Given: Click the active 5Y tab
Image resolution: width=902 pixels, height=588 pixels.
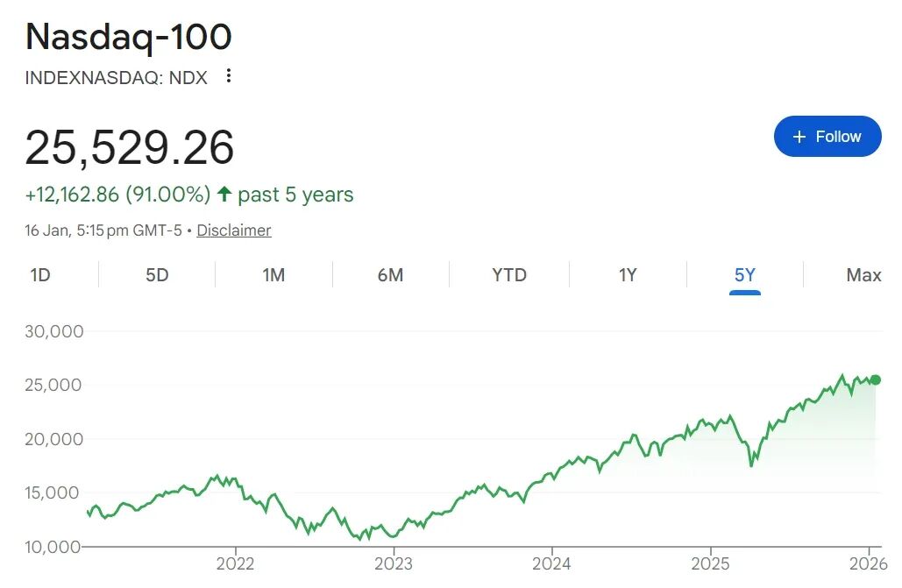Looking at the screenshot, I should click(744, 275).
